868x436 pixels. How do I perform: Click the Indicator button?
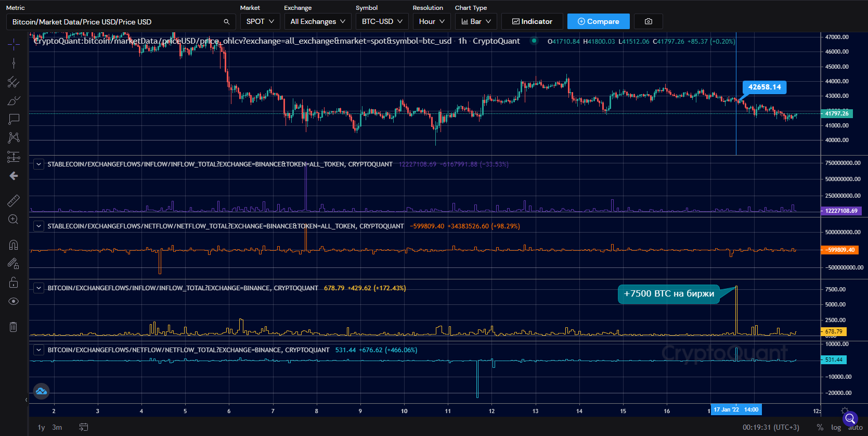coord(532,21)
